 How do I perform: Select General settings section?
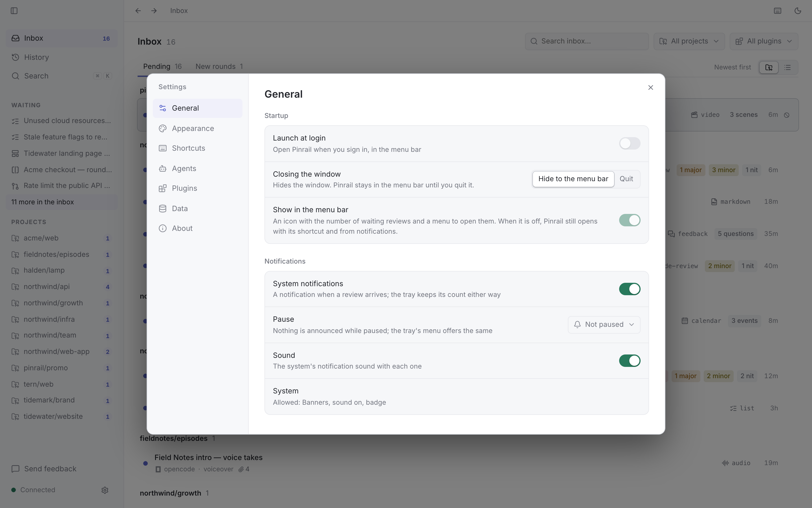[x=197, y=108]
